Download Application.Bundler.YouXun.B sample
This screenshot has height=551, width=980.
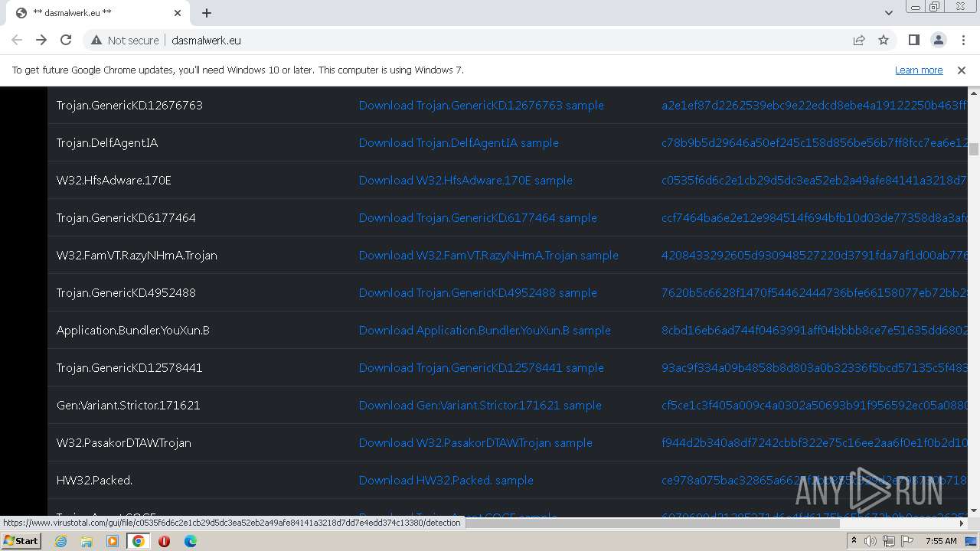485,330
